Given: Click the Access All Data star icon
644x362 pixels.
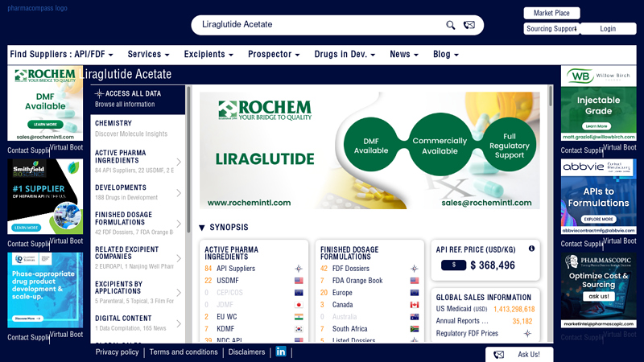Looking at the screenshot, I should (99, 93).
